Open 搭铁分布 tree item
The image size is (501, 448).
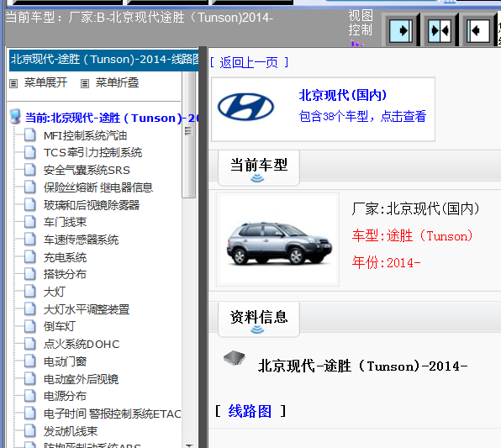click(x=66, y=275)
